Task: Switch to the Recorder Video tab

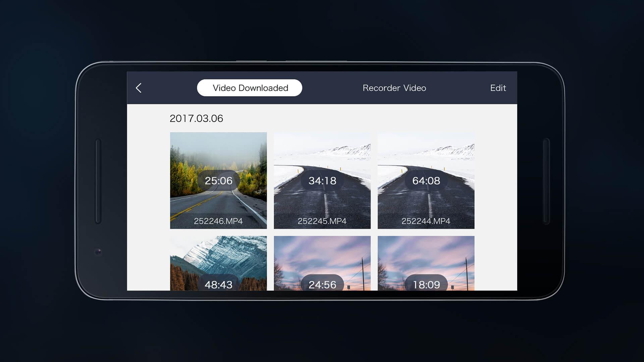Action: [394, 88]
